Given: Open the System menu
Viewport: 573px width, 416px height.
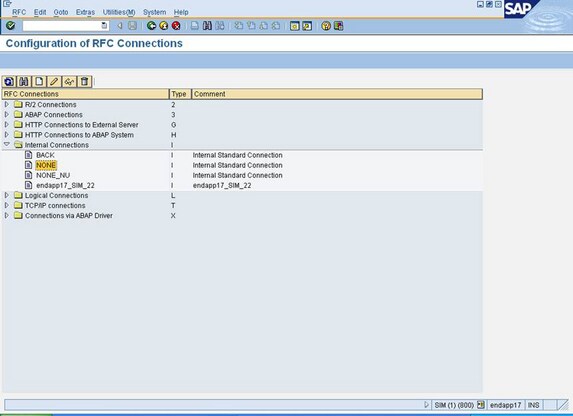Looking at the screenshot, I should point(155,12).
